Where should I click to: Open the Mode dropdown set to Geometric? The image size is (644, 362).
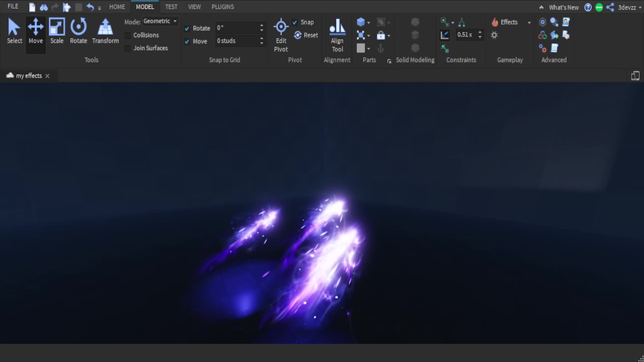click(160, 21)
